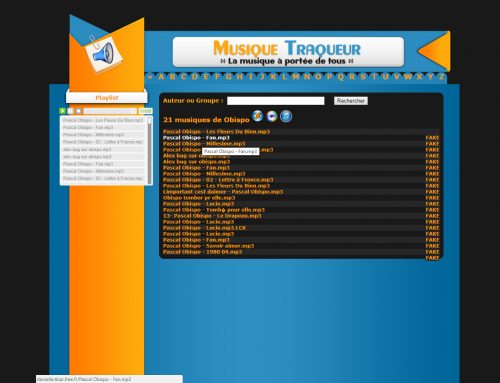This screenshot has height=383, width=500.
Task: Browse artists starting with P
Action: [329, 77]
